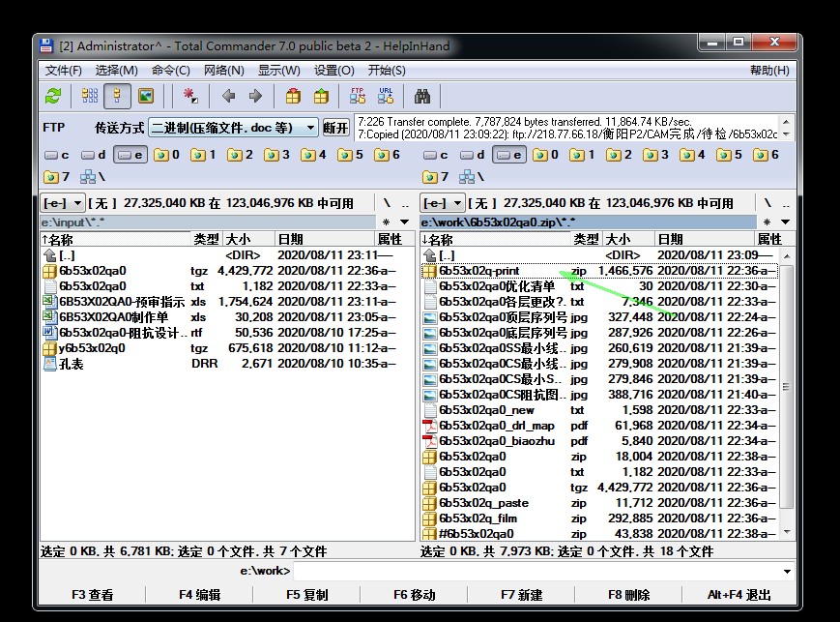Click F3 查看 button
The height and width of the screenshot is (622, 840).
(92, 595)
